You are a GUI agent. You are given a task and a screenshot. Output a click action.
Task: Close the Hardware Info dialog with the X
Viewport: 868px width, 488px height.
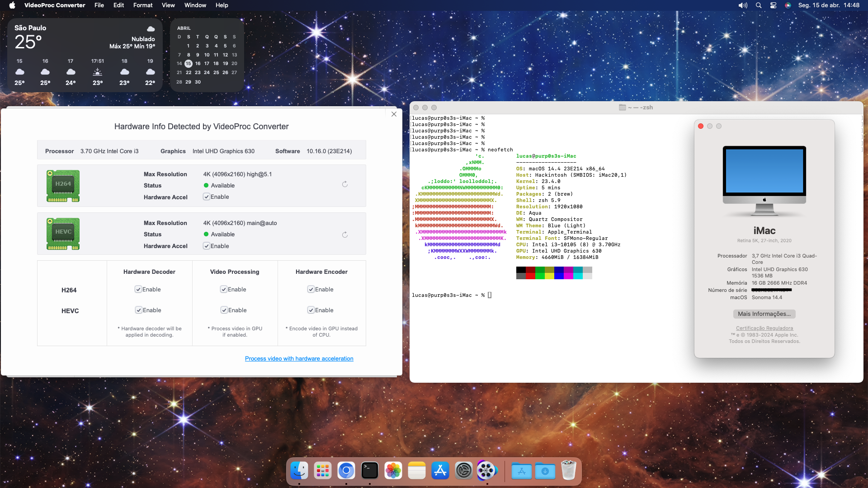click(x=394, y=114)
